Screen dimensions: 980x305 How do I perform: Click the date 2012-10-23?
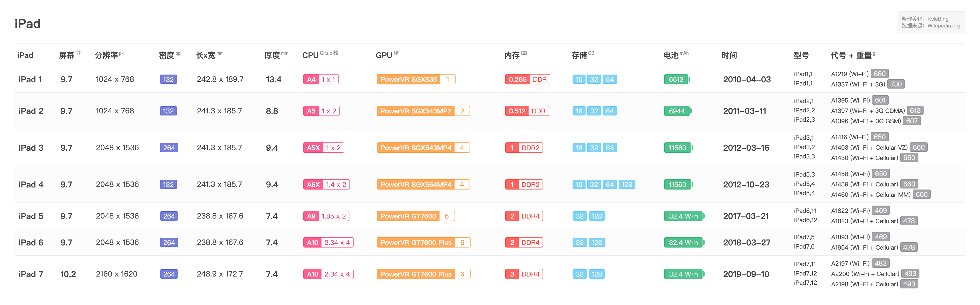tap(746, 185)
